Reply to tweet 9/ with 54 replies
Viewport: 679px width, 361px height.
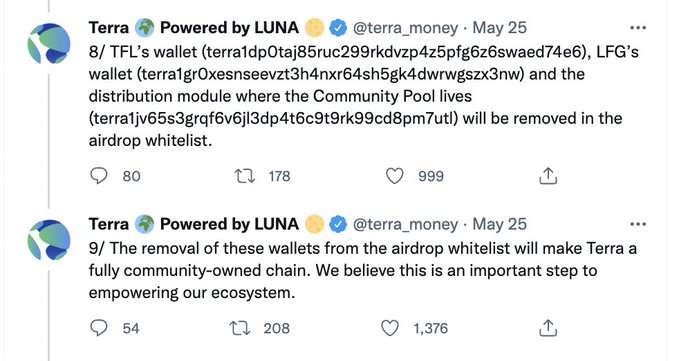(99, 328)
